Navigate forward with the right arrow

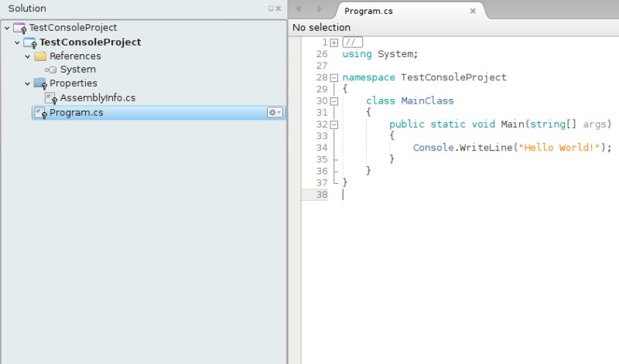coord(320,9)
